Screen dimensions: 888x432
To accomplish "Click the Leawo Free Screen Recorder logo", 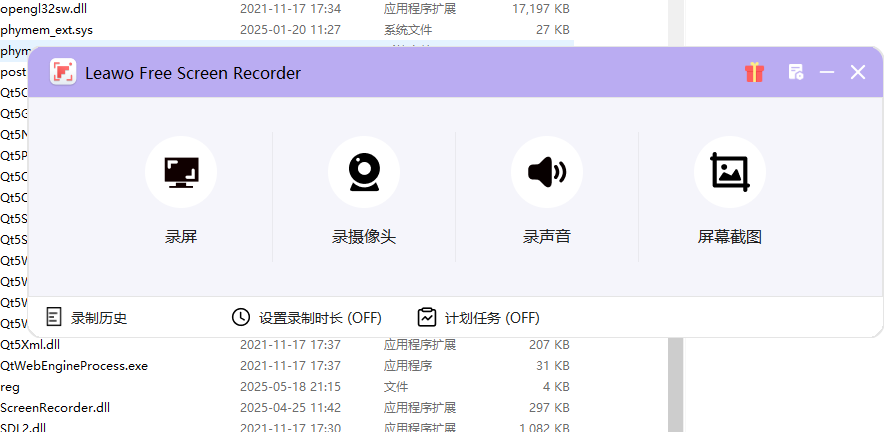I will click(x=63, y=72).
